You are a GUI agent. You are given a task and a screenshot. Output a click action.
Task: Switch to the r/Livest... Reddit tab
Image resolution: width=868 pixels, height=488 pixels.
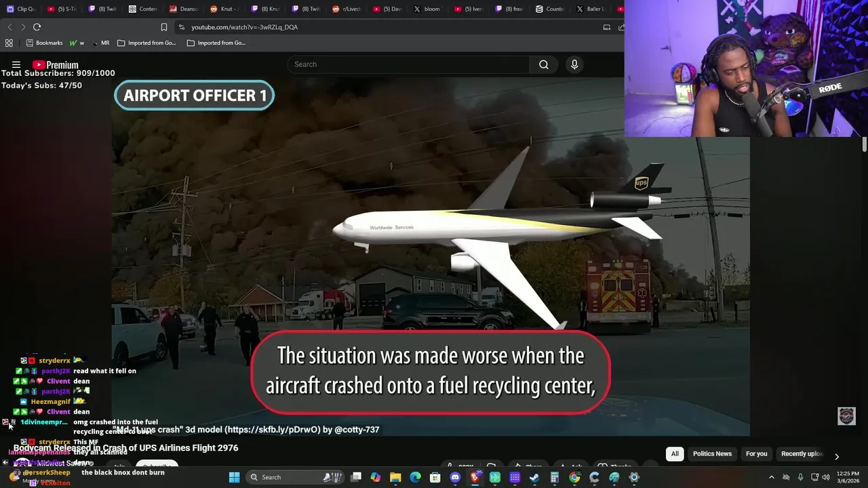pos(347,9)
